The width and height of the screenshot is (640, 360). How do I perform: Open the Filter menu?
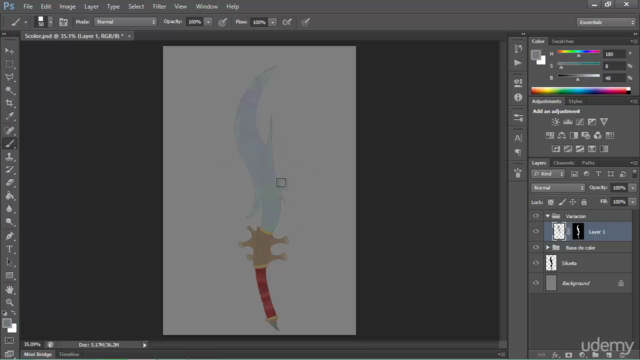[159, 7]
